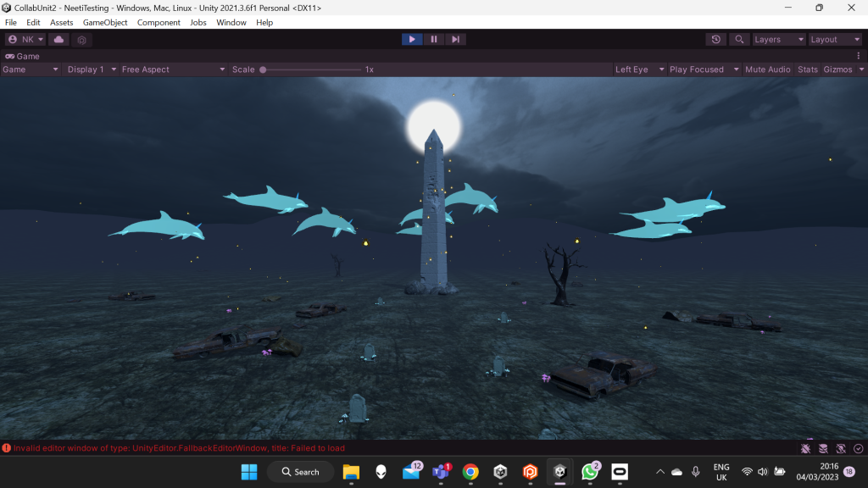Screen dimensions: 868x488
Task: Click the checkmark activity icon in status bar
Action: pyautogui.click(x=859, y=448)
